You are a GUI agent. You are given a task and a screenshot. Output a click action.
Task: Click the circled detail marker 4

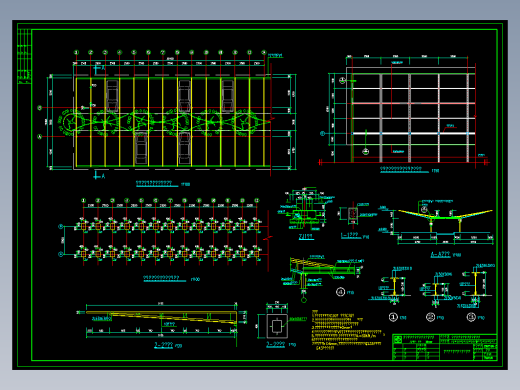340,292
